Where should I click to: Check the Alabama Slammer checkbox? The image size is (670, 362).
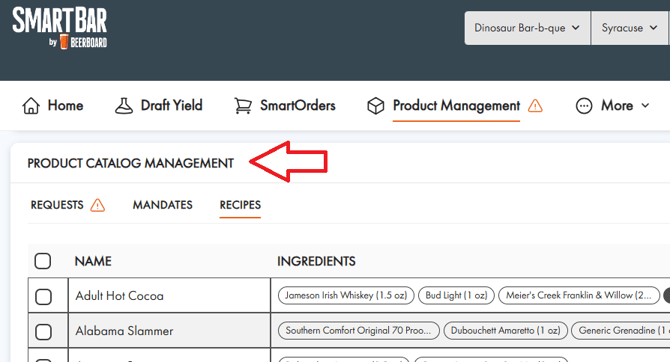point(43,332)
